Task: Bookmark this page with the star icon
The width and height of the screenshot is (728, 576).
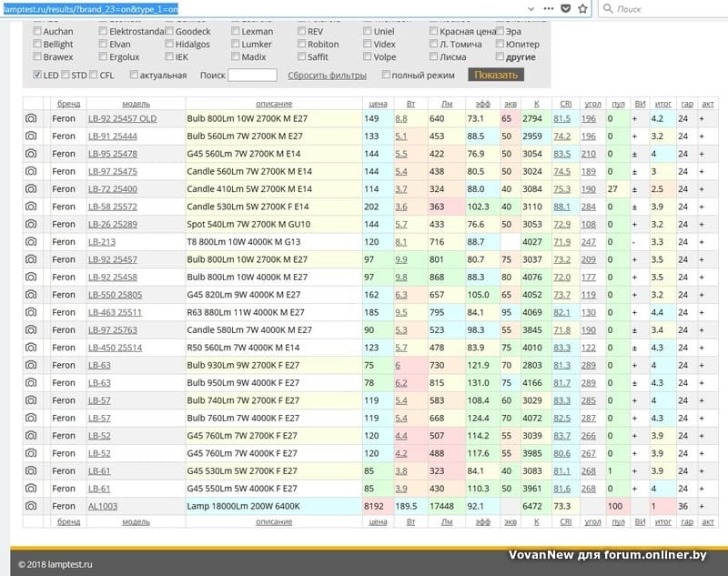Action: coord(583,8)
